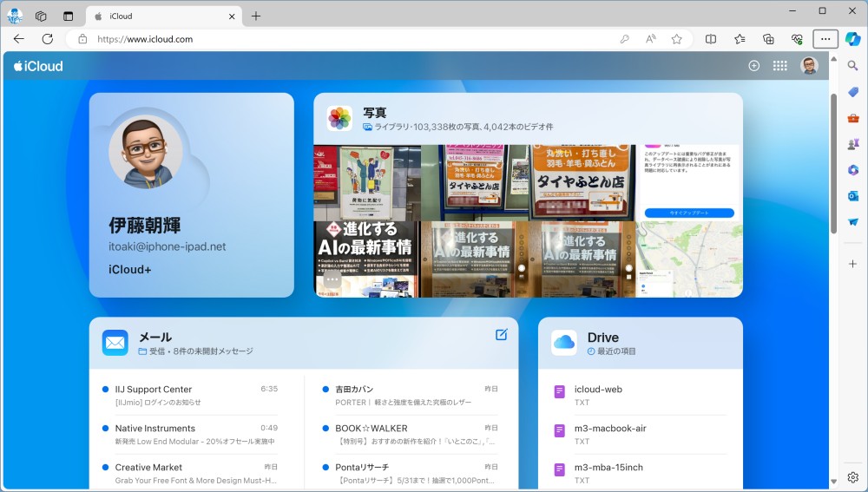Open the Drive tile title

(603, 338)
